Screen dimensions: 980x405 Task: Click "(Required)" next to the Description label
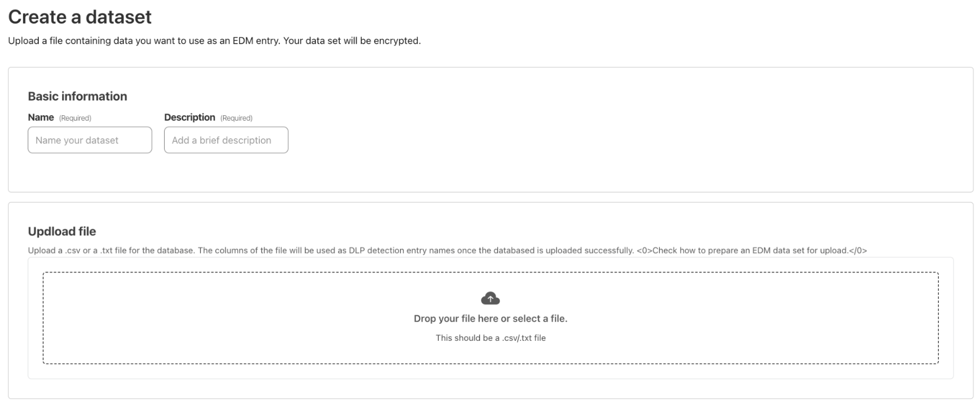236,118
